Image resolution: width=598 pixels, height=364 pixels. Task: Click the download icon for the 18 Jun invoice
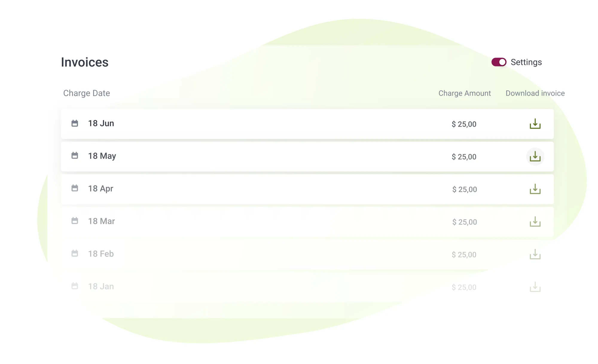tap(535, 124)
